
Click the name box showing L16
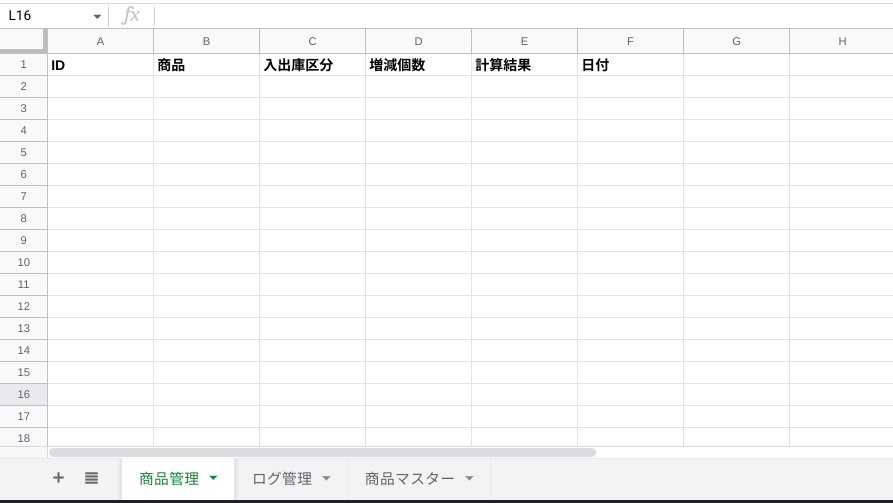pyautogui.click(x=45, y=16)
